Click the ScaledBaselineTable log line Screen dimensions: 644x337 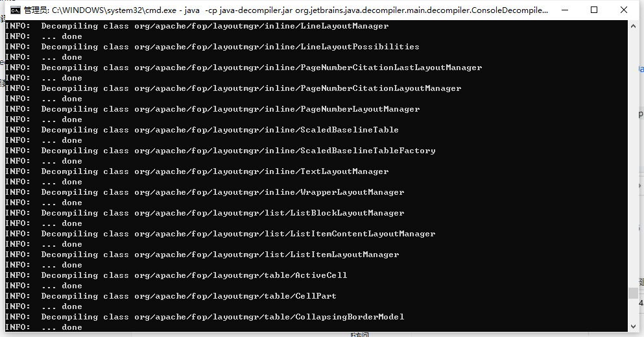pyautogui.click(x=202, y=130)
